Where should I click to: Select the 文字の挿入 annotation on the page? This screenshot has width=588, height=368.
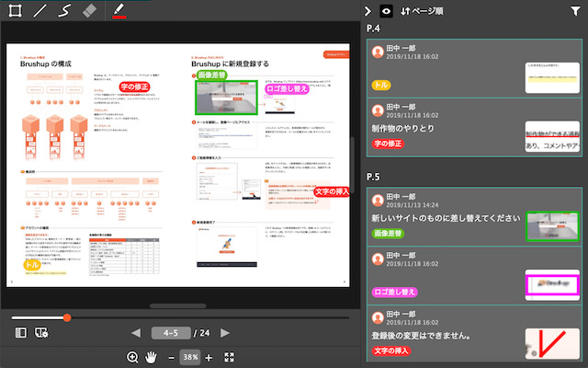click(332, 192)
